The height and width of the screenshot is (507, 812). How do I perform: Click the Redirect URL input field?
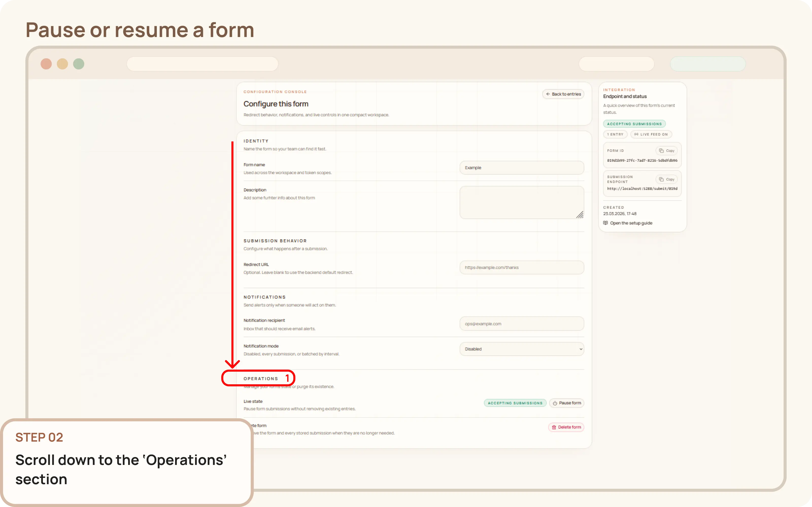pyautogui.click(x=521, y=267)
